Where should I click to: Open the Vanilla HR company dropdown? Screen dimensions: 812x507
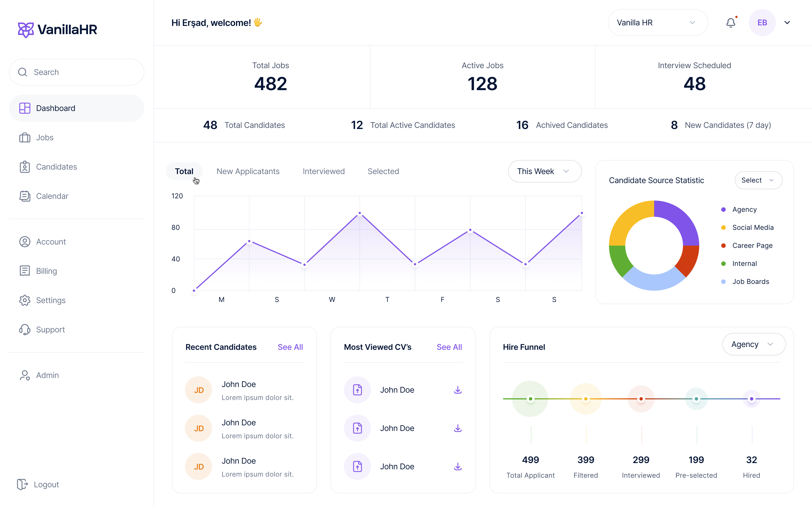657,23
